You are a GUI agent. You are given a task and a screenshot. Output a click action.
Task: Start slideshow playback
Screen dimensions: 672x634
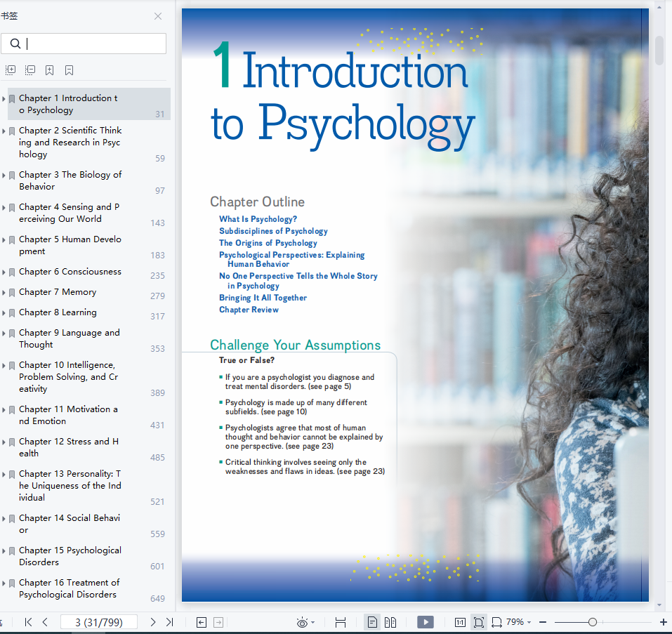click(x=426, y=622)
